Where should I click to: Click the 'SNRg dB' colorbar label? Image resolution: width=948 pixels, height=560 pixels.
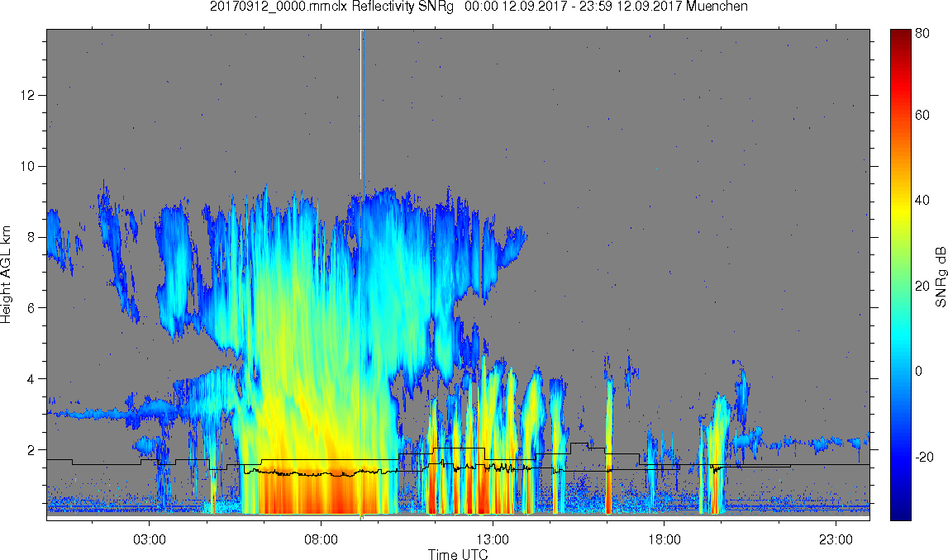point(940,276)
